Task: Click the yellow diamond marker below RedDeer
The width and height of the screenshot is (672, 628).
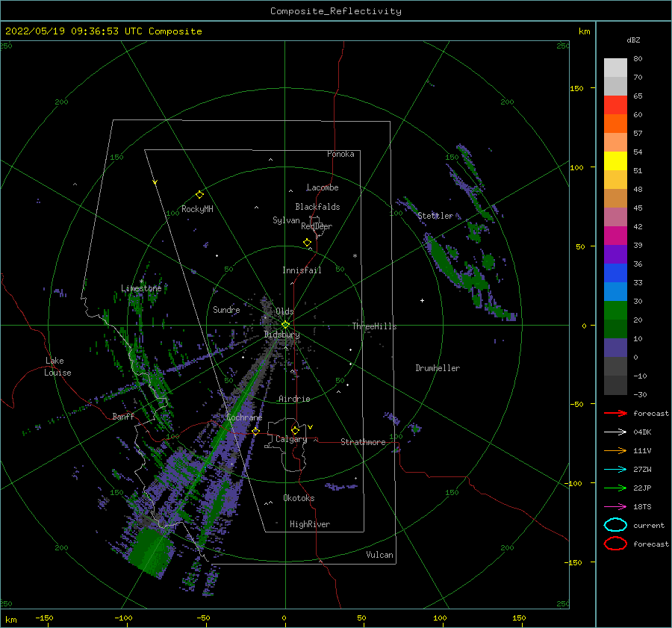Action: tap(307, 243)
